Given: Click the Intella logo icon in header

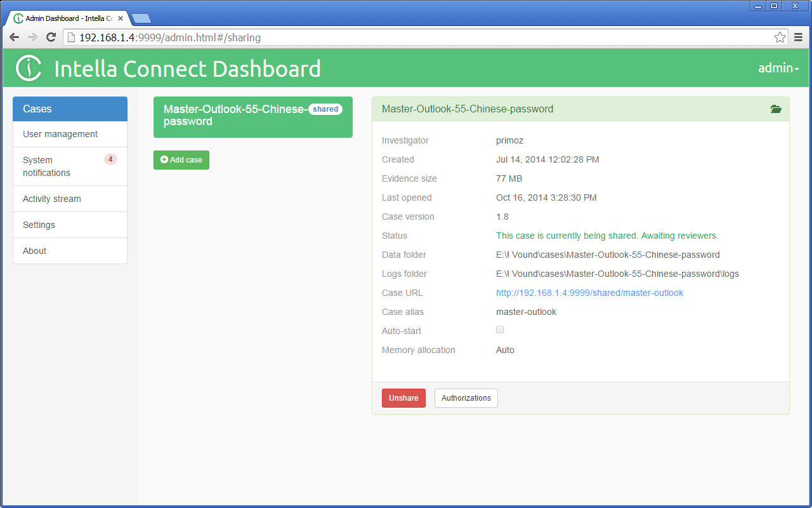Looking at the screenshot, I should (x=29, y=69).
